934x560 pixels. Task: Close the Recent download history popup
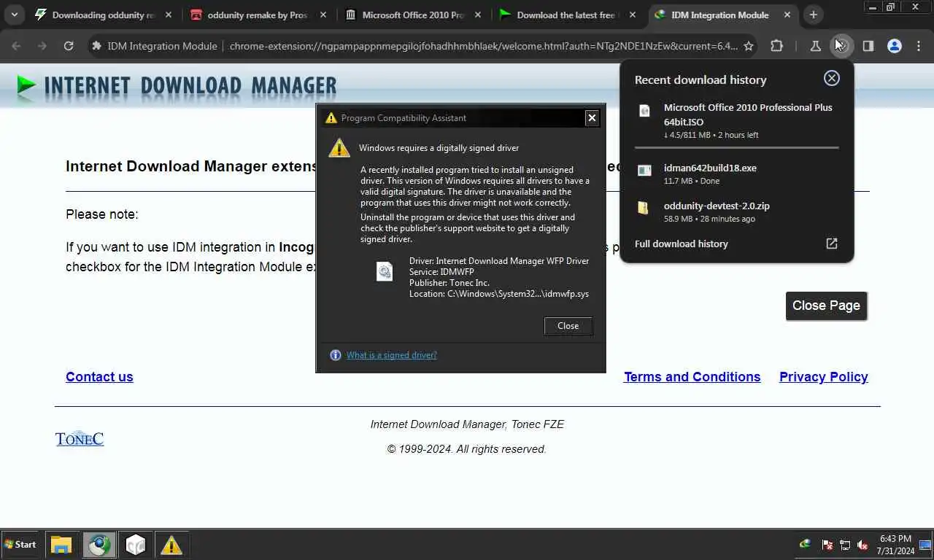pos(832,79)
